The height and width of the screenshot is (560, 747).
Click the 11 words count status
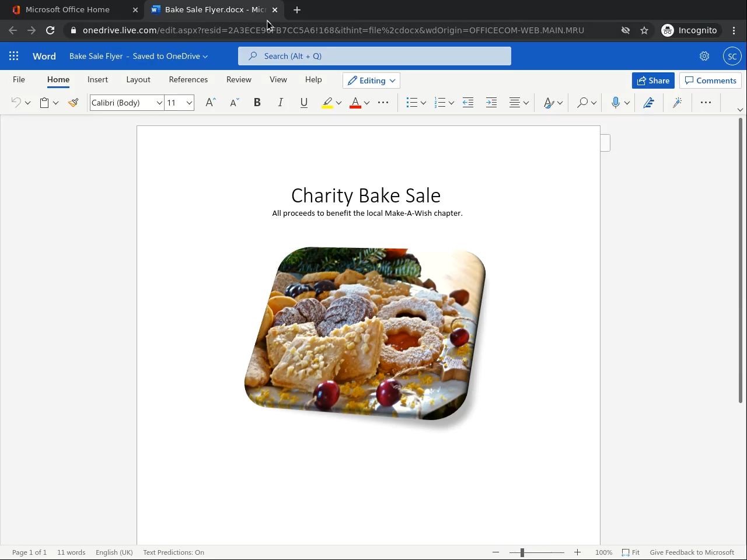[x=71, y=552]
